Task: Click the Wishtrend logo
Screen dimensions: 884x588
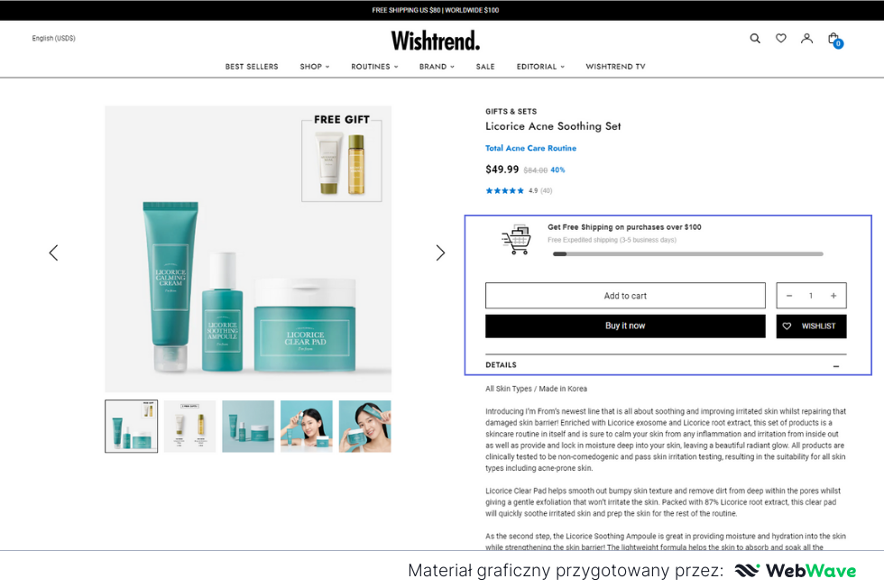Action: pyautogui.click(x=435, y=41)
